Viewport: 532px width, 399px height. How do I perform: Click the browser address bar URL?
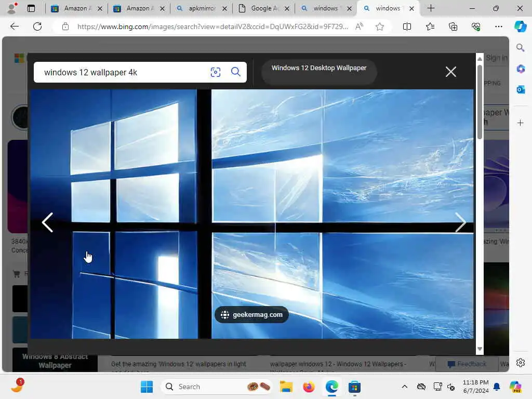tap(212, 26)
